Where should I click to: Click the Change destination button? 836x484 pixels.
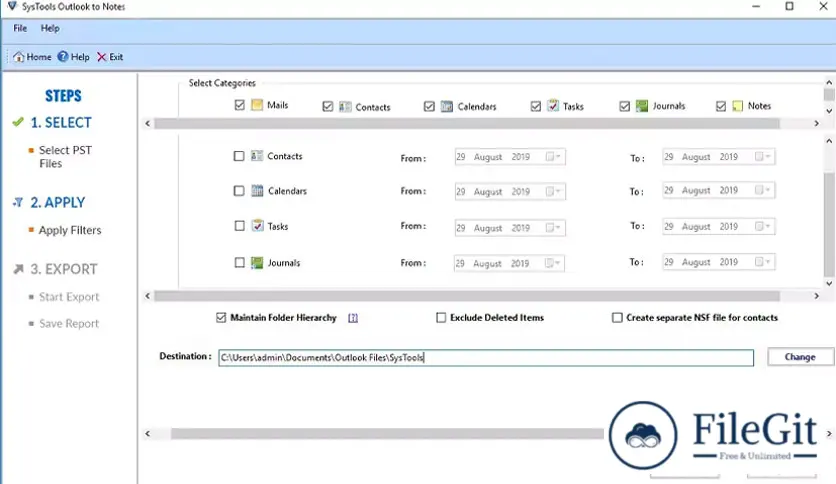click(x=800, y=357)
